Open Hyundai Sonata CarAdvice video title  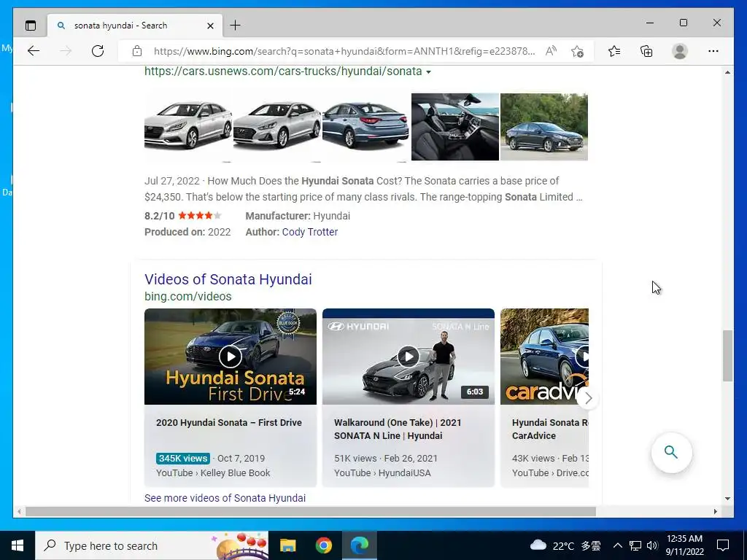point(550,429)
